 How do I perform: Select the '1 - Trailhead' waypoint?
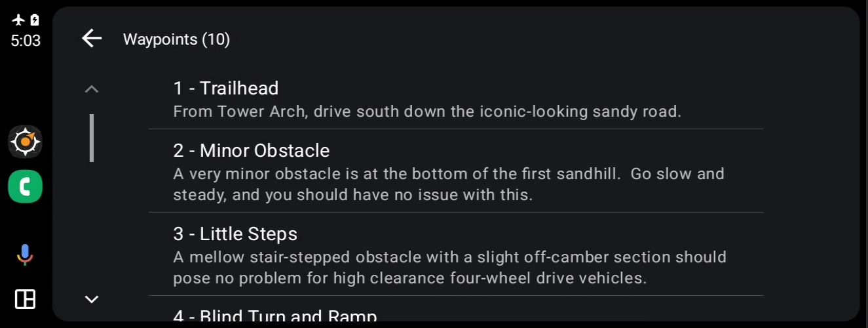456,99
